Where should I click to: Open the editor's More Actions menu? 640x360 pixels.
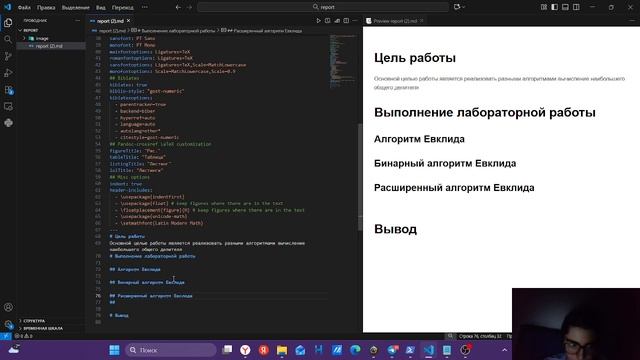(355, 20)
